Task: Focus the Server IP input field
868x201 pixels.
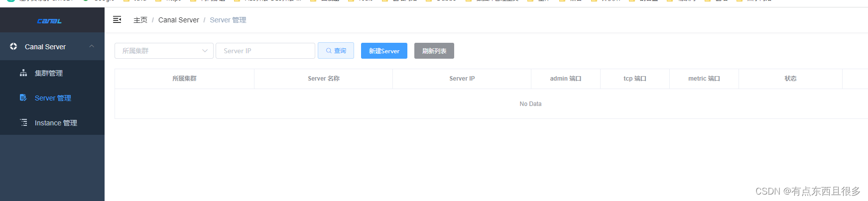Action: (265, 51)
